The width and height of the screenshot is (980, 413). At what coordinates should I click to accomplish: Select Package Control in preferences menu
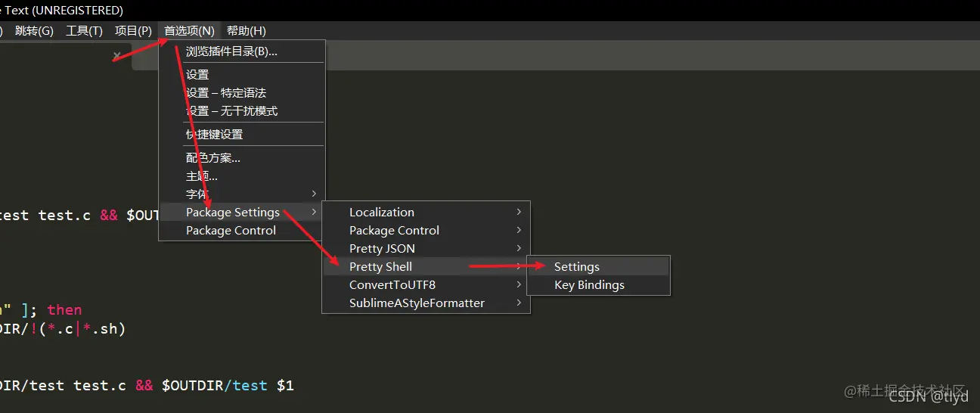241,230
